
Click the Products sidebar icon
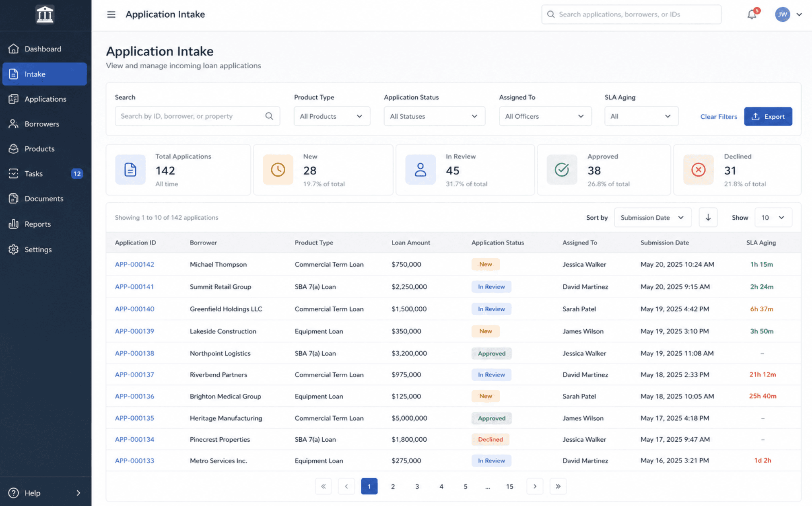[14, 149]
